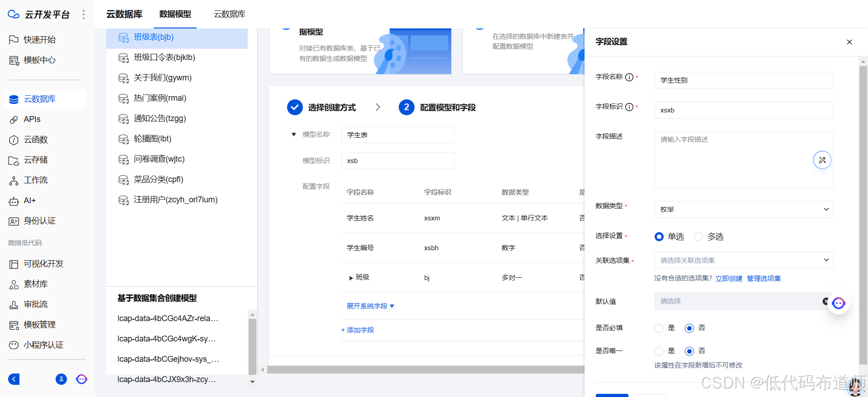Click AI generate icon in 字段描述 box
The width and height of the screenshot is (868, 397).
click(822, 160)
